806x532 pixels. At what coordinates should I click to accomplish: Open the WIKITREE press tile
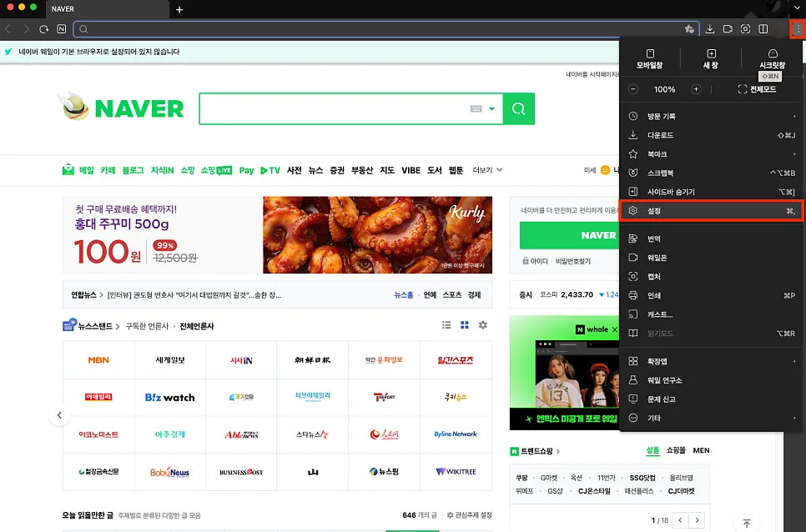point(456,471)
